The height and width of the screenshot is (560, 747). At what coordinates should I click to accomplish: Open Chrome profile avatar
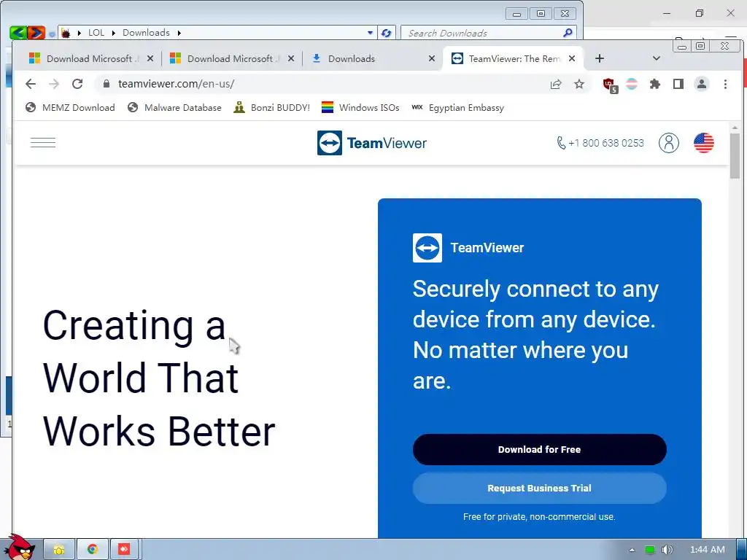coord(702,85)
